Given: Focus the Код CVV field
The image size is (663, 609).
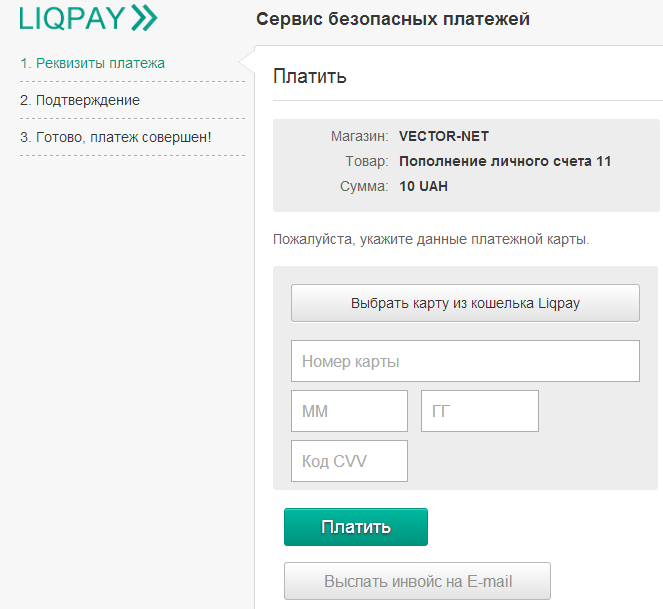Looking at the screenshot, I should (349, 461).
